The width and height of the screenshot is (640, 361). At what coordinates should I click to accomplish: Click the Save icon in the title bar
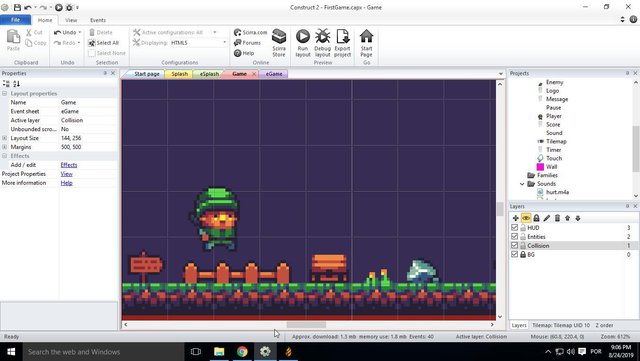[x=17, y=7]
